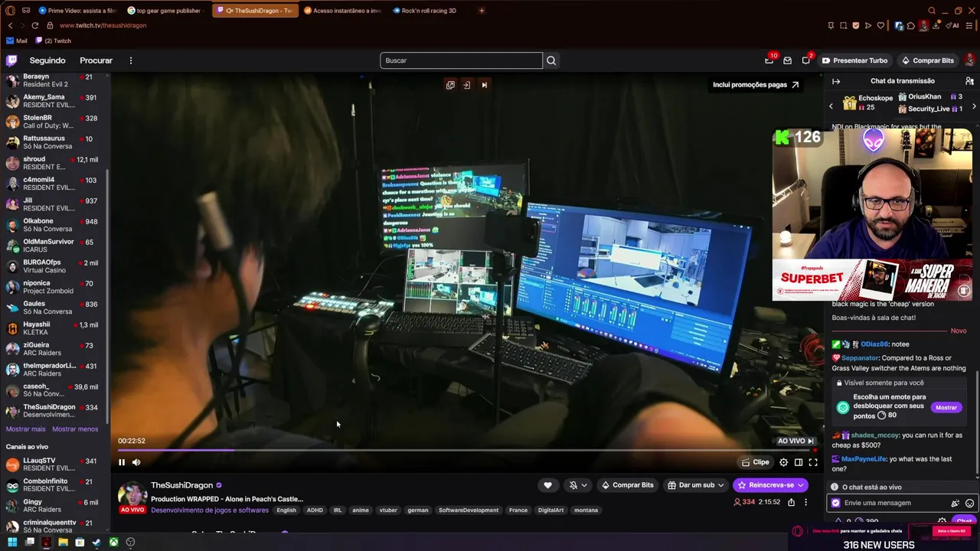This screenshot has height=551, width=980.
Task: Open the header more-options dots menu
Action: pos(131,60)
